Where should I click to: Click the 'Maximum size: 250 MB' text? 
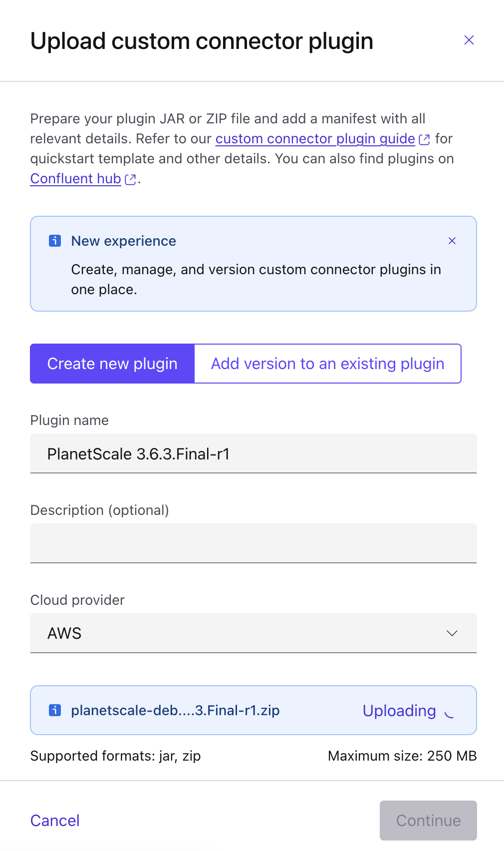point(402,756)
